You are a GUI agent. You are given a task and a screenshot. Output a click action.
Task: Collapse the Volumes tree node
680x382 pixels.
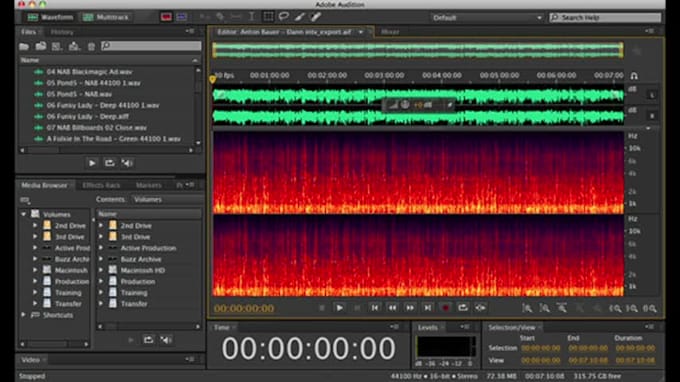pos(24,214)
